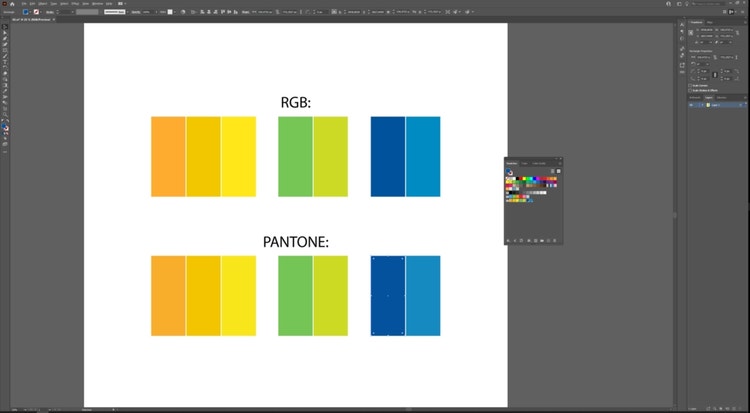This screenshot has height=413, width=750.
Task: Open the File menu
Action: tap(24, 3)
